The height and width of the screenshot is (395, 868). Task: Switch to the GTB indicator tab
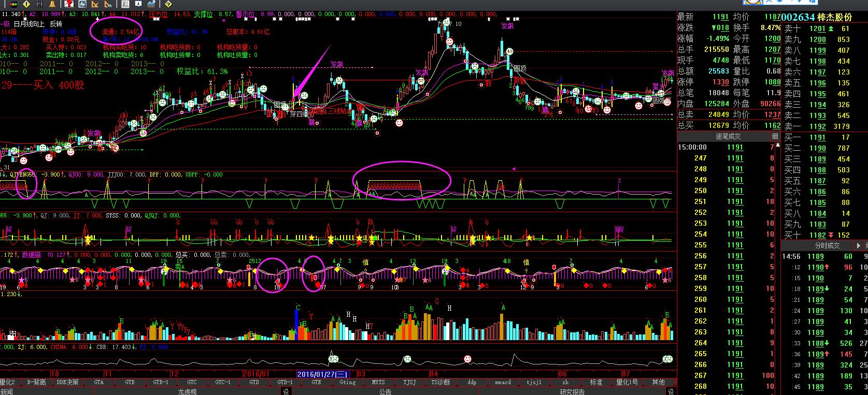coord(130,382)
